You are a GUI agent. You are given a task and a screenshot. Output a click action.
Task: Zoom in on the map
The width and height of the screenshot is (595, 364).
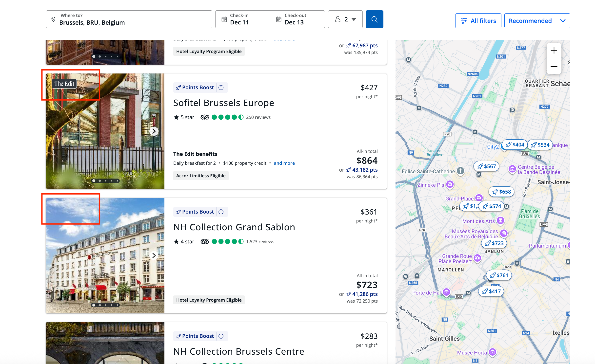[x=554, y=50]
